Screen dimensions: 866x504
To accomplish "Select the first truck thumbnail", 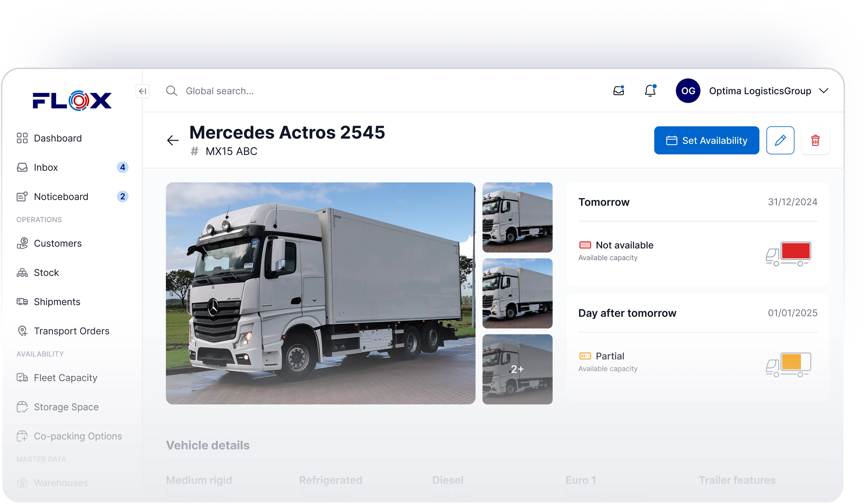I will [517, 217].
